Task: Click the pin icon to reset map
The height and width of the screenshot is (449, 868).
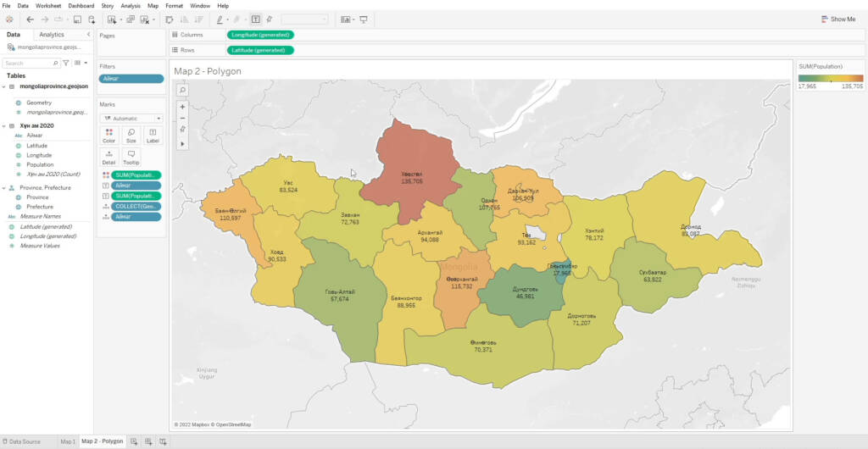Action: 182,130
